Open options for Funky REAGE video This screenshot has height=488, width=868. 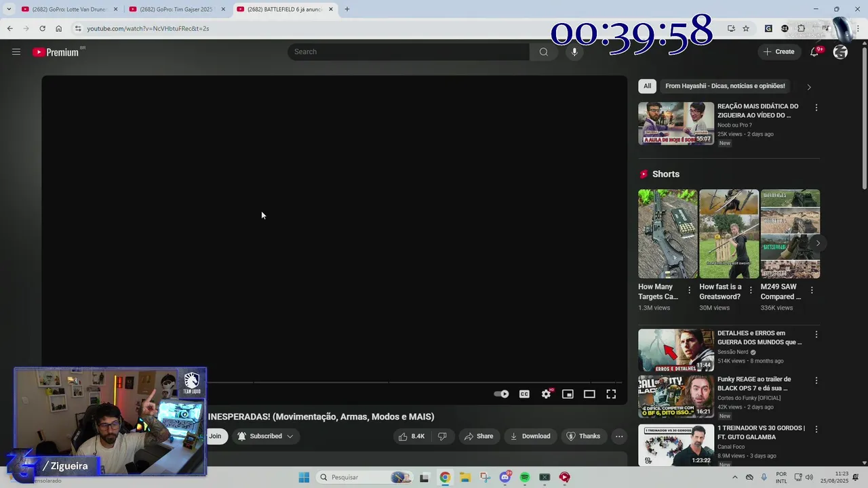pos(816,380)
